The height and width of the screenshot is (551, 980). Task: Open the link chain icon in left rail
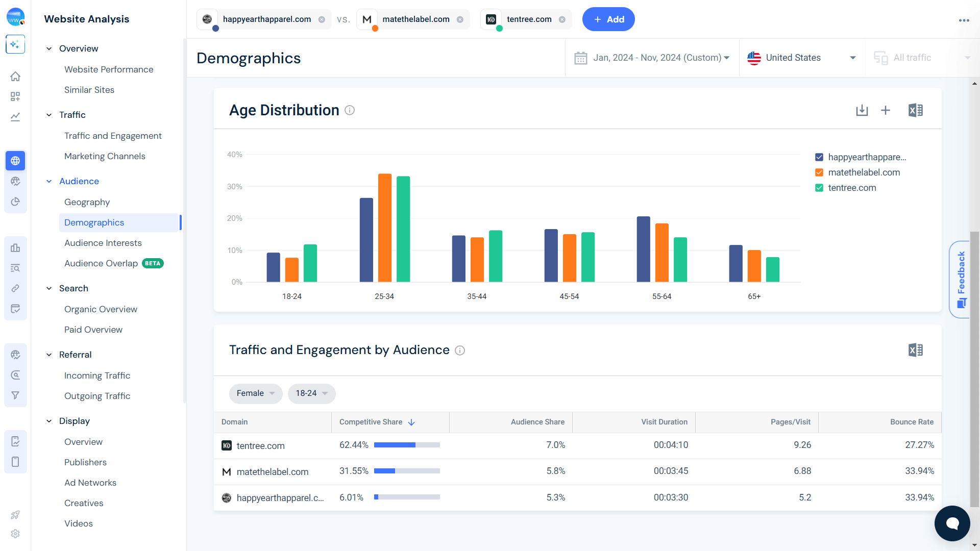tap(15, 288)
